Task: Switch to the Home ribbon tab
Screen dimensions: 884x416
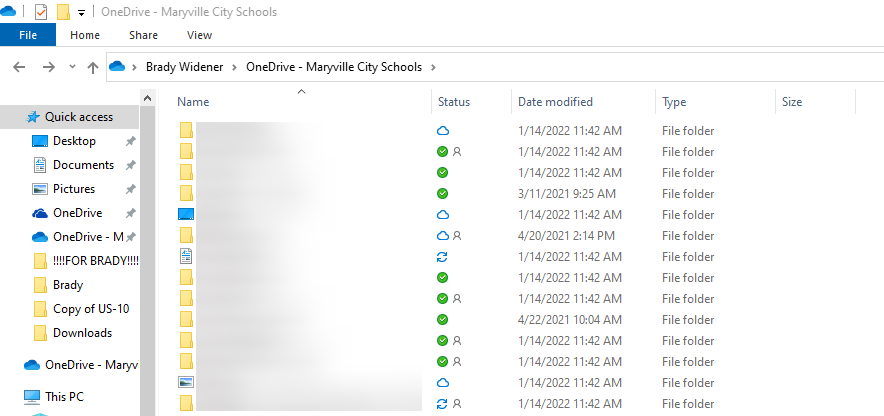Action: [x=85, y=35]
